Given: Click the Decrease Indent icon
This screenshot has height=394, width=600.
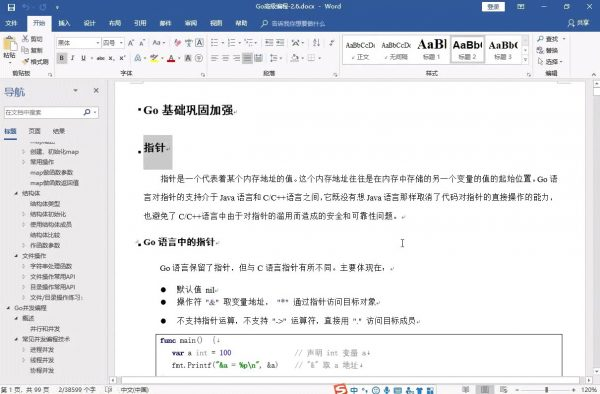Looking at the screenshot, I should [269, 42].
